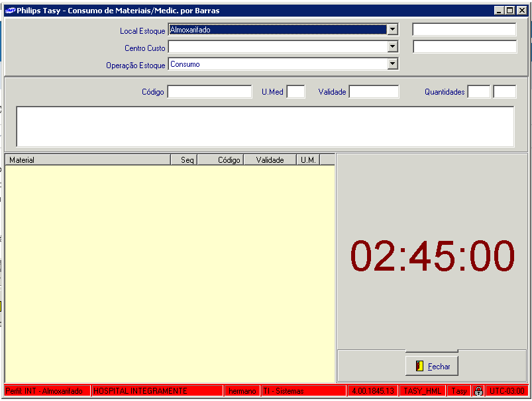Click the field right of Centro Custo

464,47
